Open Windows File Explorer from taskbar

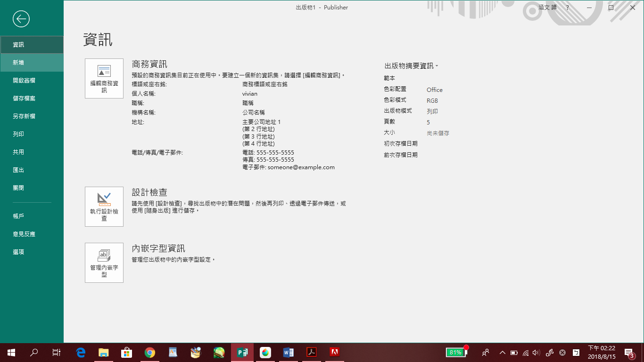[103, 353]
